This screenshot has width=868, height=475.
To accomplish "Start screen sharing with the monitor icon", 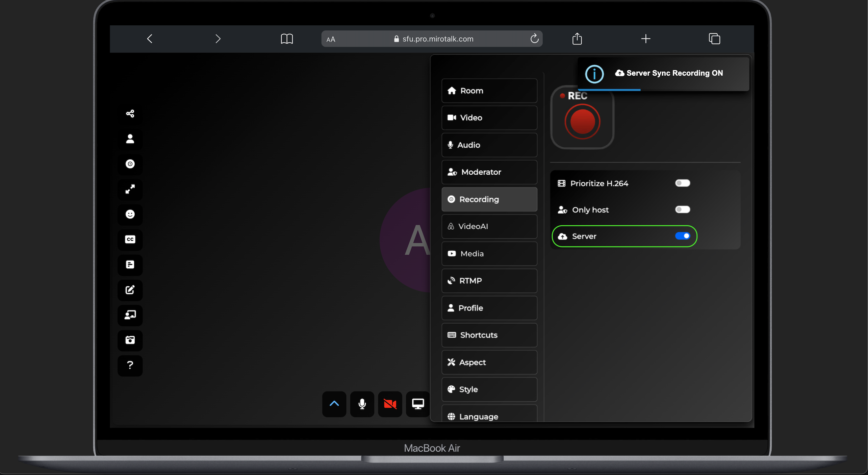I will (418, 404).
